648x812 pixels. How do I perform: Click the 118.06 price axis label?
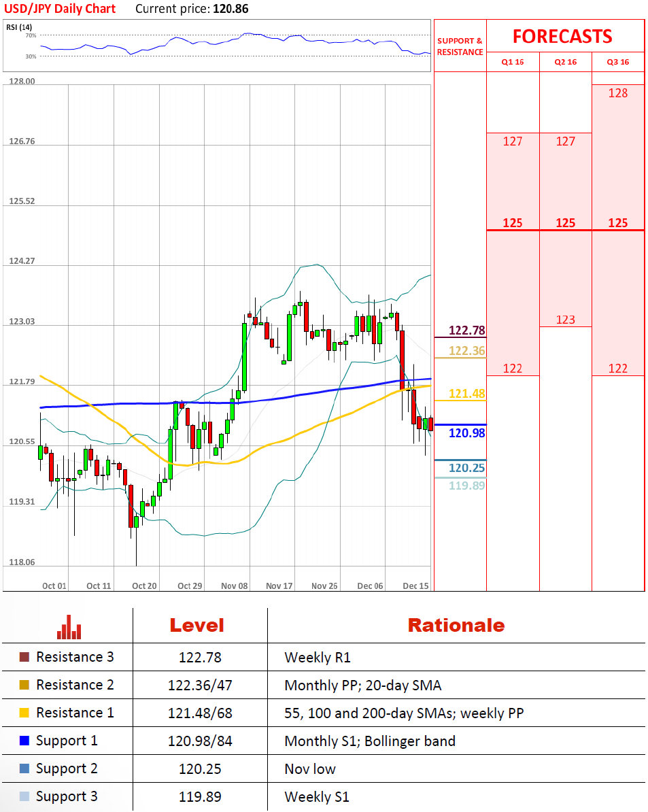pyautogui.click(x=22, y=562)
